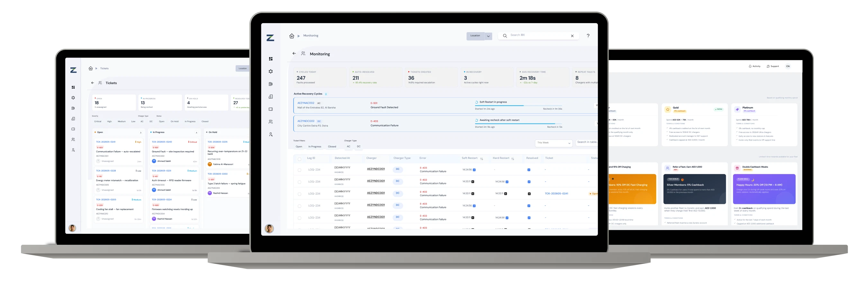Toggle the Closed ticket filter in Monitoring
The height and width of the screenshot is (283, 868).
tap(332, 147)
